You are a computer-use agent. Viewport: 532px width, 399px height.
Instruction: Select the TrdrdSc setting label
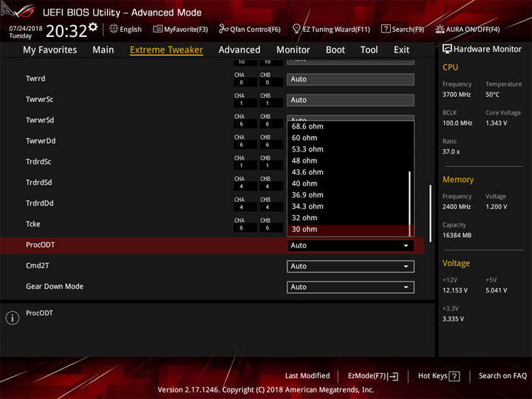38,162
